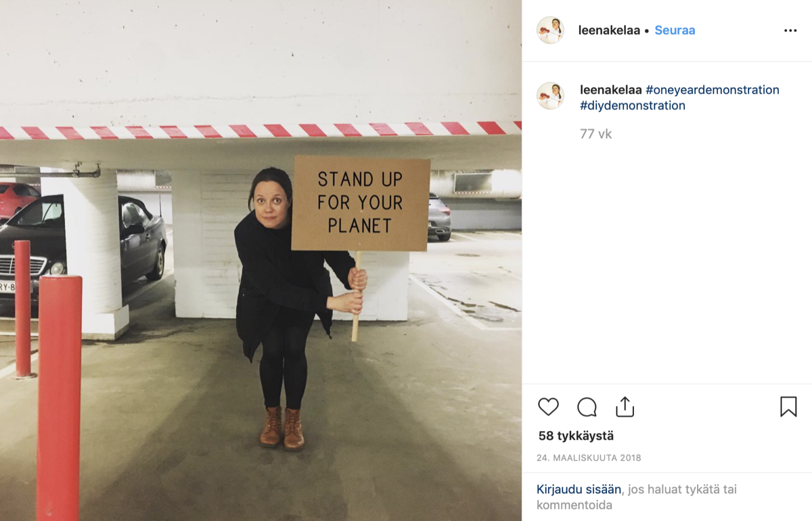Click the 24. maaliskuuta 2018 date stamp
Screen dimensions: 812x521
(x=589, y=458)
